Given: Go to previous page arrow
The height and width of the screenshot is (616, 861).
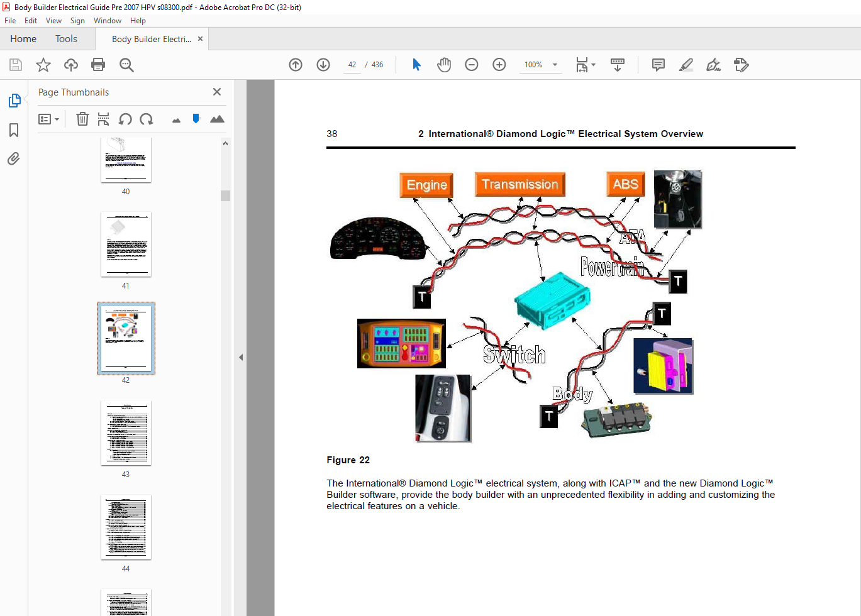Looking at the screenshot, I should click(296, 65).
